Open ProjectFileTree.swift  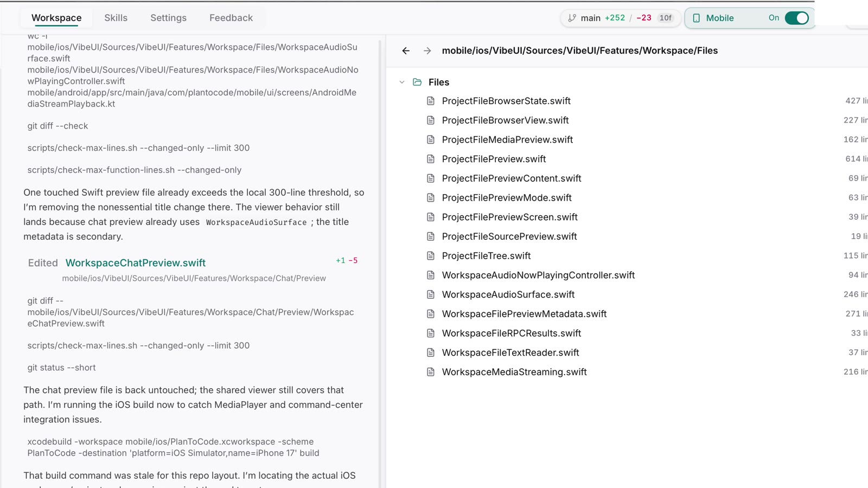click(486, 256)
